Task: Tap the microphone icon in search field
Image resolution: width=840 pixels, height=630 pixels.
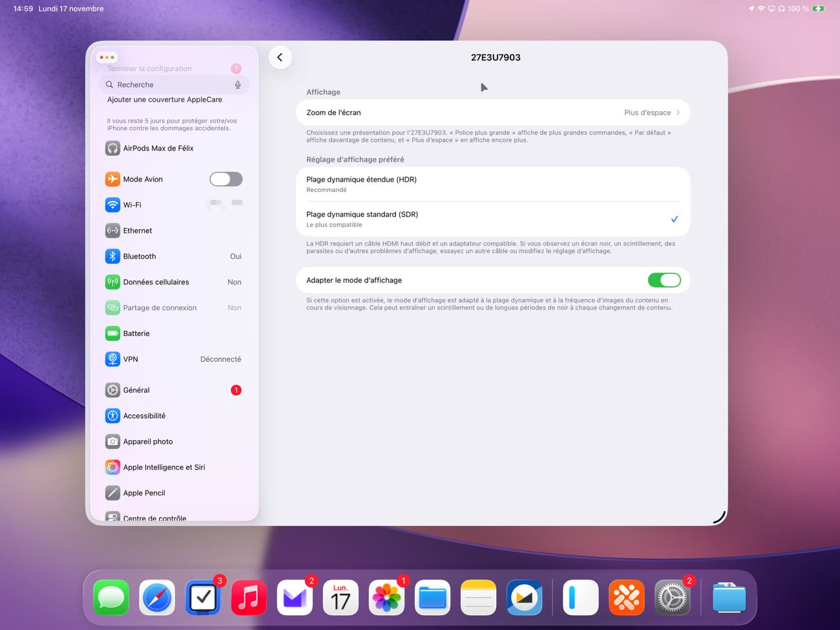Action: pyautogui.click(x=238, y=85)
